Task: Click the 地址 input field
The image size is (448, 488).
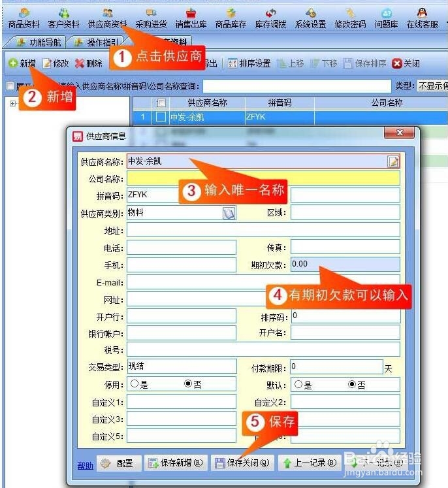Action: (263, 230)
